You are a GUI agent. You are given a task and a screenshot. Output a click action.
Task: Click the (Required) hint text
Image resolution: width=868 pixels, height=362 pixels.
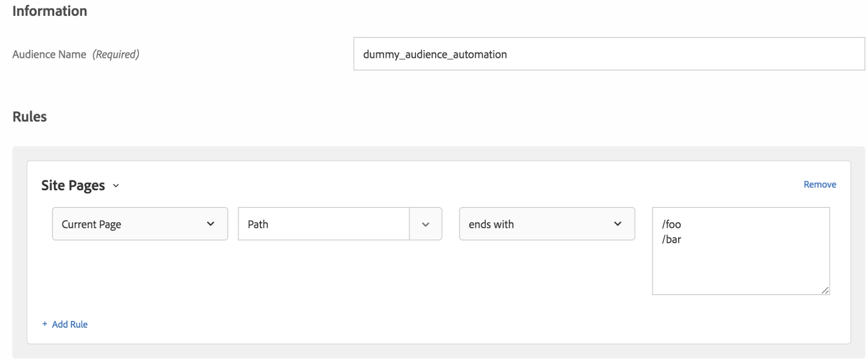coord(116,55)
